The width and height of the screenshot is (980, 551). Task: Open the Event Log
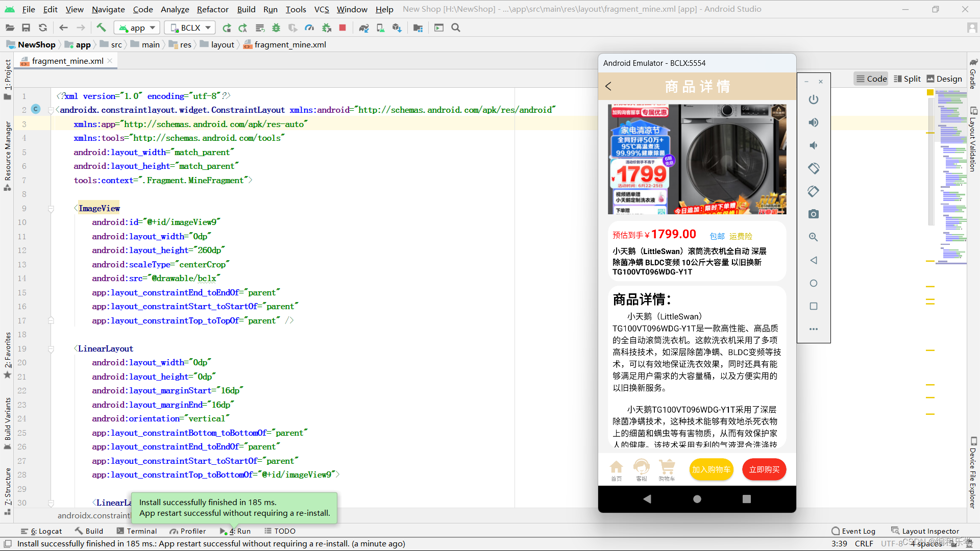click(x=853, y=531)
